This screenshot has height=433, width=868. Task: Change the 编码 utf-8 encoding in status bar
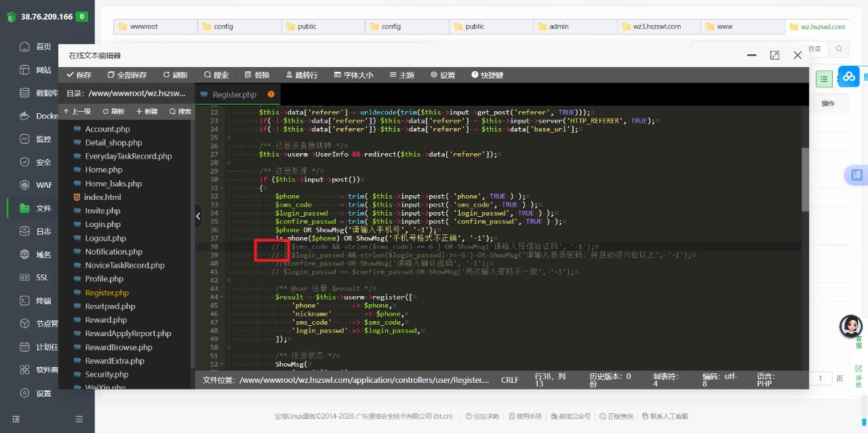coord(719,379)
